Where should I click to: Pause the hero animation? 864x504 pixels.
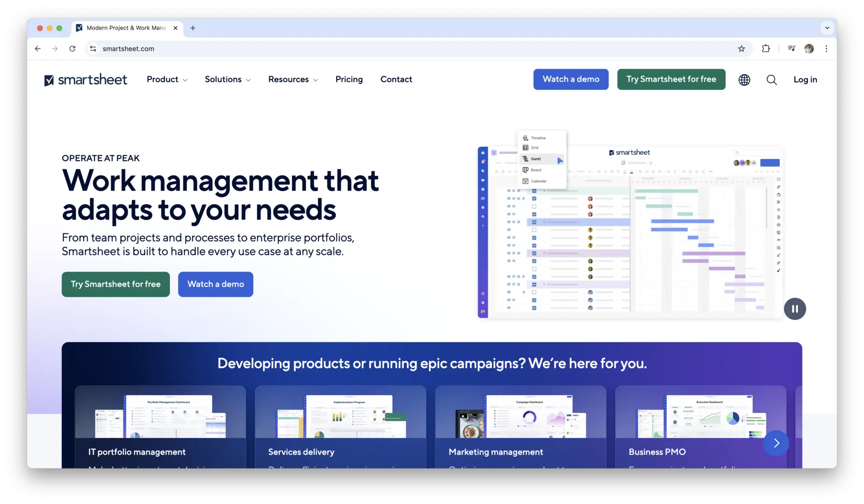(794, 309)
